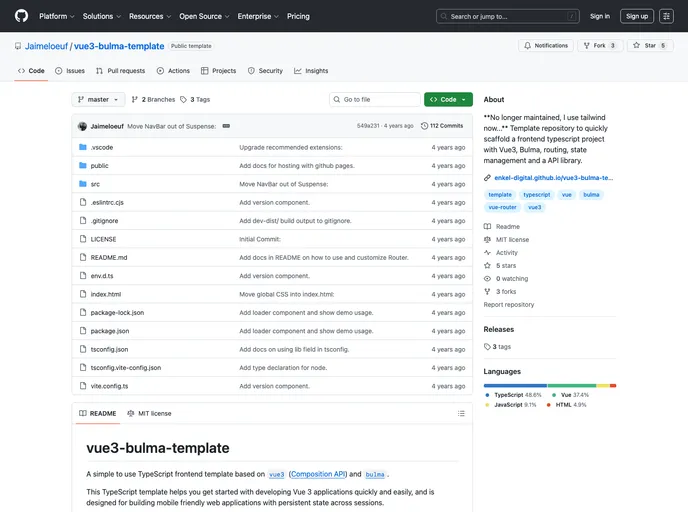The image size is (688, 512).
Task: Select the MIT license tab
Action: 149,414
